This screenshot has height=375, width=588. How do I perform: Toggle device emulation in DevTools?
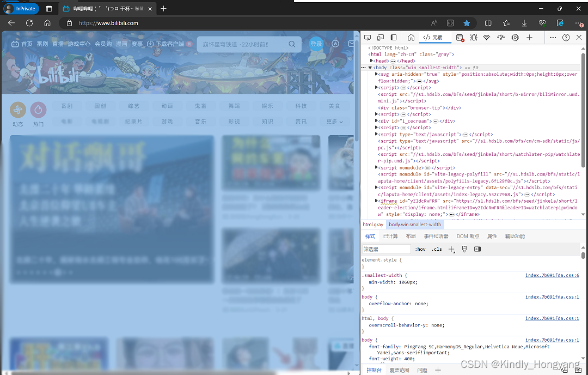(381, 38)
